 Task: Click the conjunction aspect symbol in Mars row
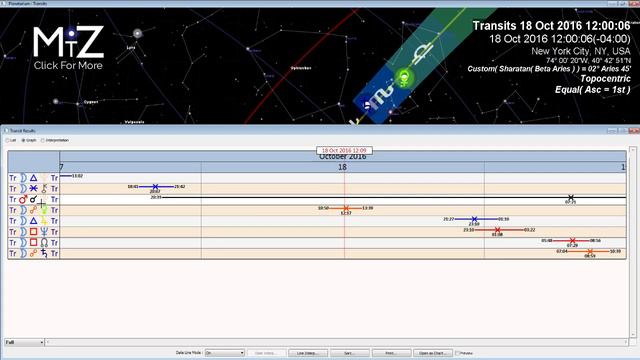(33, 199)
